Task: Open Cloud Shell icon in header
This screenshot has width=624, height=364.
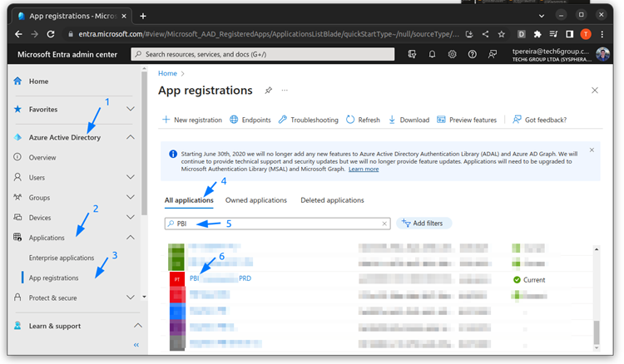Action: (x=413, y=54)
